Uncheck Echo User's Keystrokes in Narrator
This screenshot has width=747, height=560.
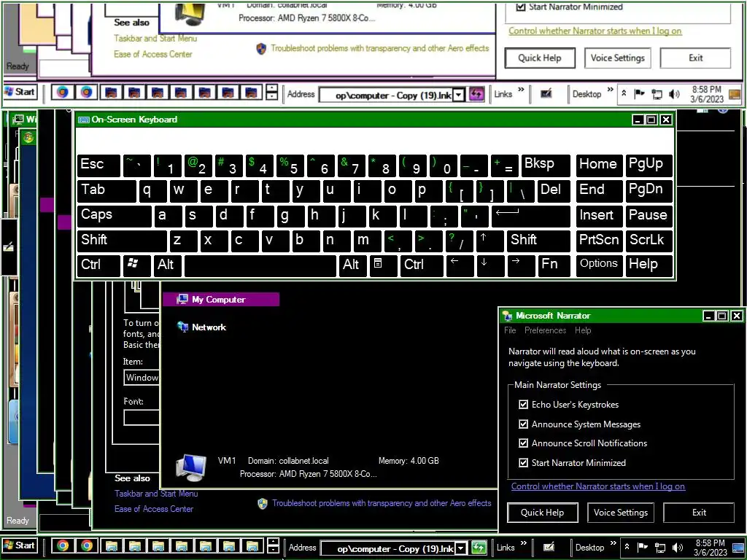coord(523,404)
